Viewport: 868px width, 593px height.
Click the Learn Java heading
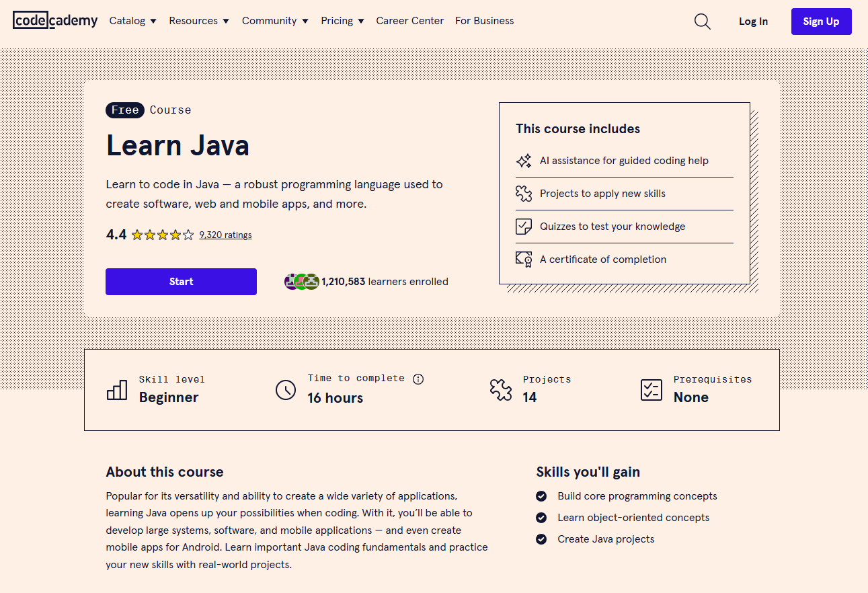pos(177,146)
